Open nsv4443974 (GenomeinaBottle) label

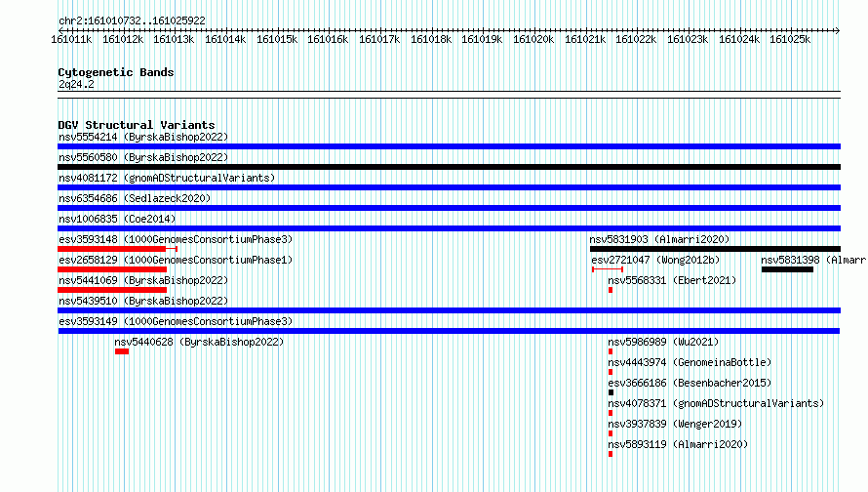coord(690,362)
